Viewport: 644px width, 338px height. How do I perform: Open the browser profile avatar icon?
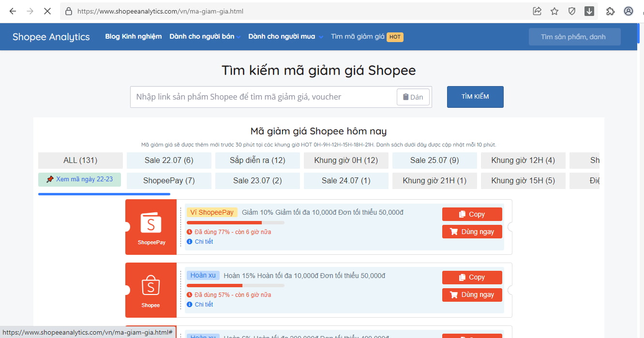[x=629, y=11]
